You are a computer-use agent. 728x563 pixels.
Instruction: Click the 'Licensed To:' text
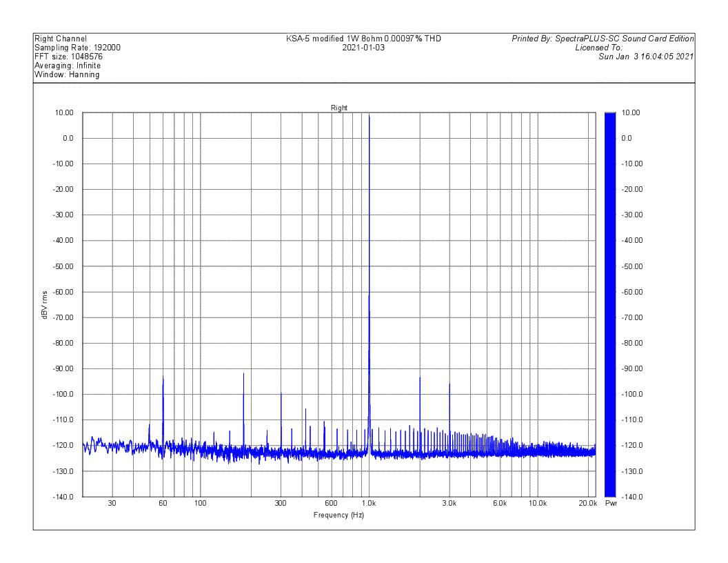(x=599, y=48)
